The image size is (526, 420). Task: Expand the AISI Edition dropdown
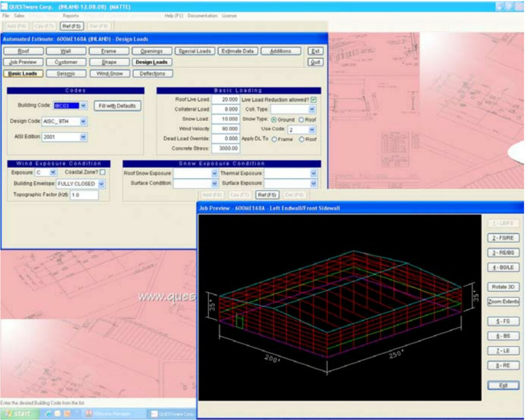(83, 137)
